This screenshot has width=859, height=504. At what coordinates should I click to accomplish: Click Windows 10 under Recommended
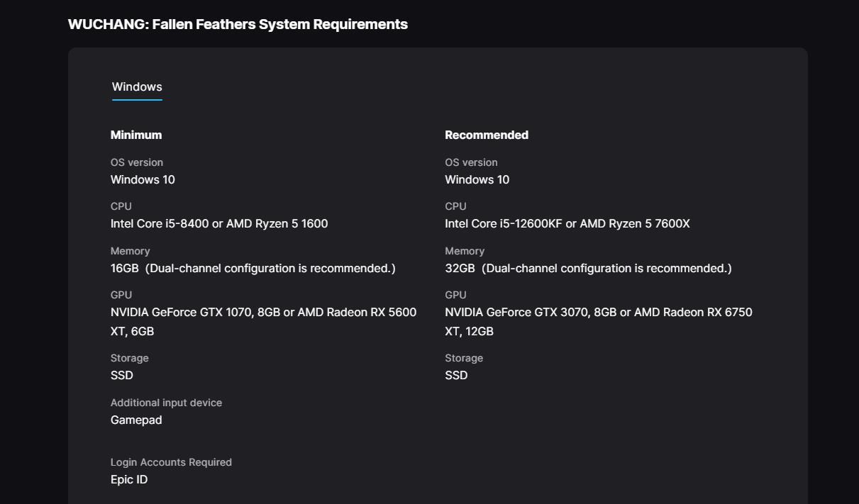[x=477, y=180]
